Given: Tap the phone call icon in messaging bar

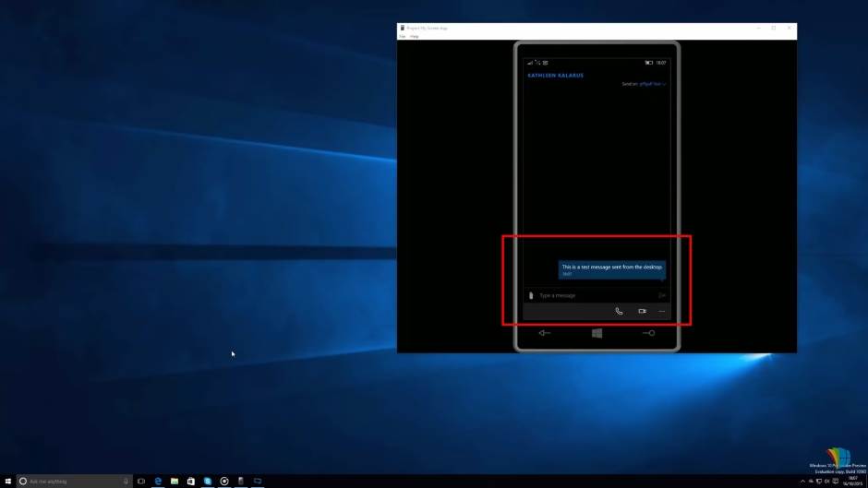Looking at the screenshot, I should [619, 311].
